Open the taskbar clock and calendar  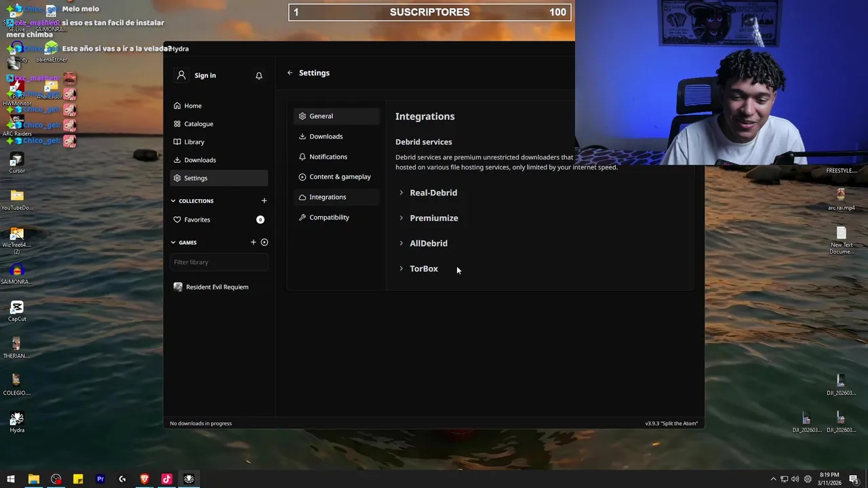click(829, 479)
